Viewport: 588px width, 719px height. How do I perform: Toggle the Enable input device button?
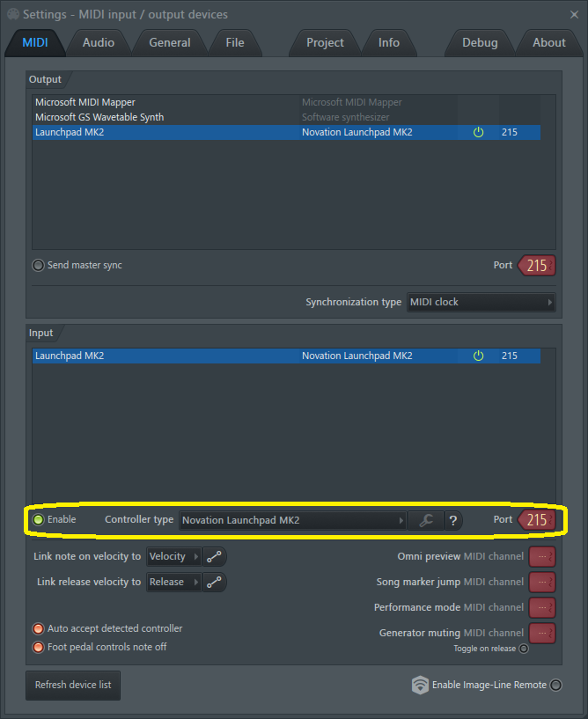coord(38,519)
